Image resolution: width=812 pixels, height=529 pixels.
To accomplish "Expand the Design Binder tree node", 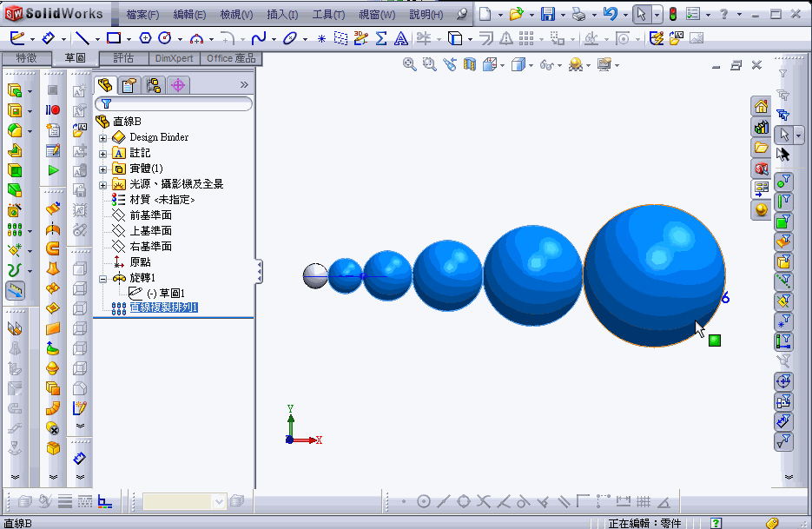I will (102, 138).
